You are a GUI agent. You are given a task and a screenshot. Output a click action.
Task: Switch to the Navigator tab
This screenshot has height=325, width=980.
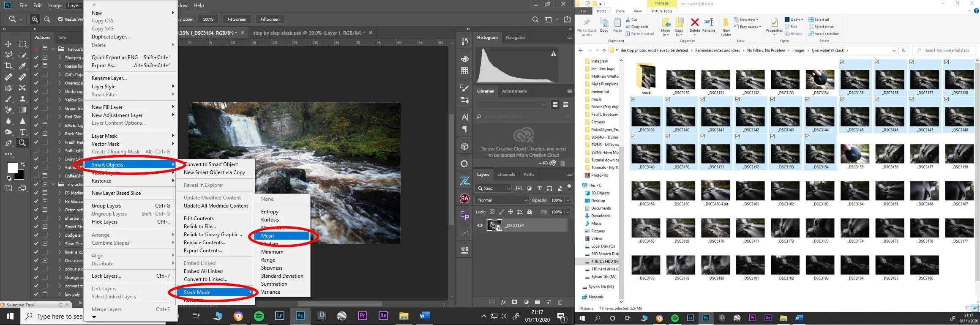tap(516, 37)
